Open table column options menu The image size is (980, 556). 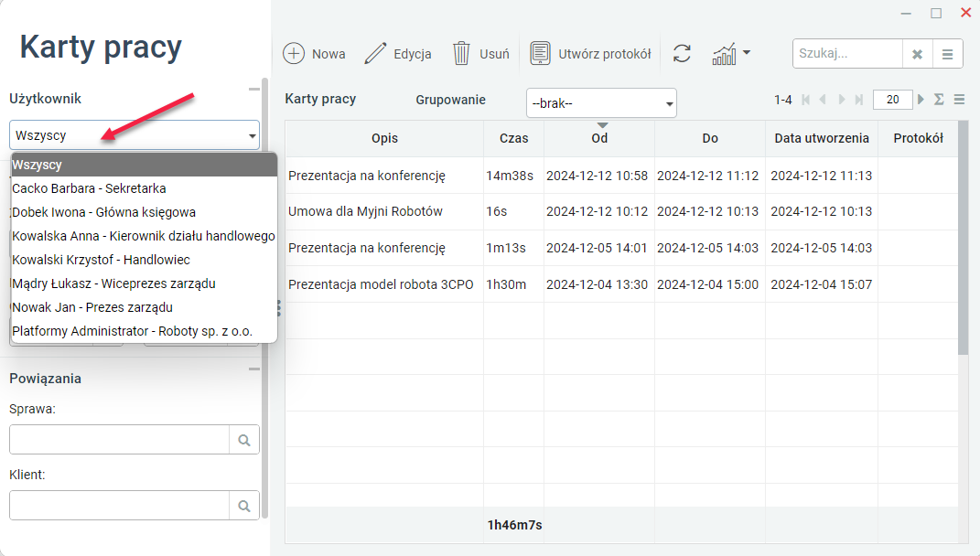959,100
